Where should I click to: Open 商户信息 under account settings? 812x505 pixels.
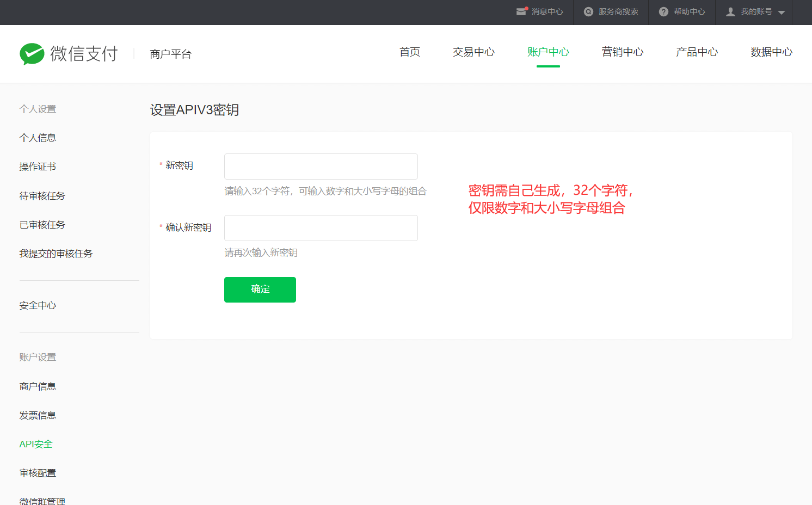pyautogui.click(x=38, y=386)
